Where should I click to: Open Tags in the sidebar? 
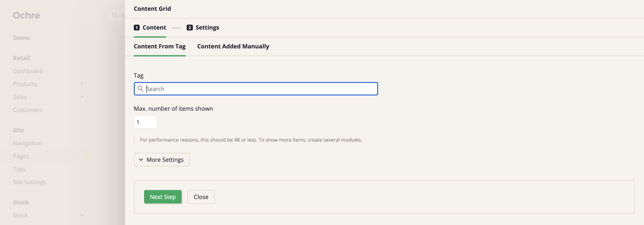[x=19, y=169]
